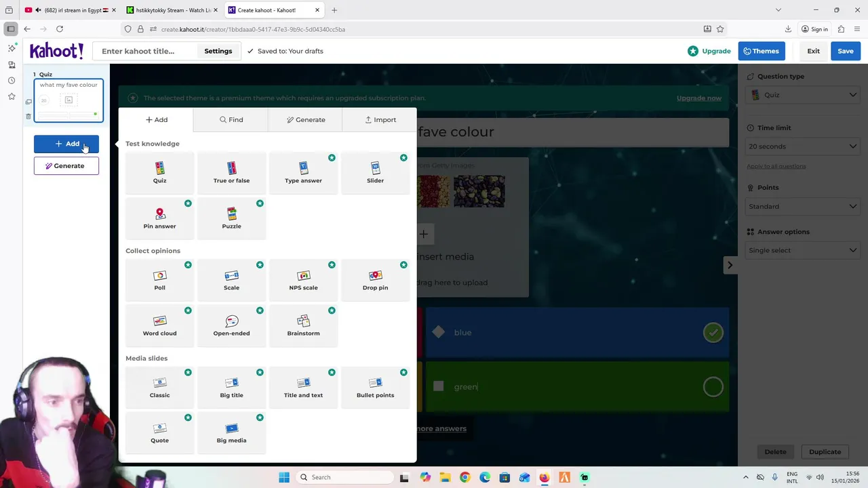Add an Open-ended question

(231, 325)
